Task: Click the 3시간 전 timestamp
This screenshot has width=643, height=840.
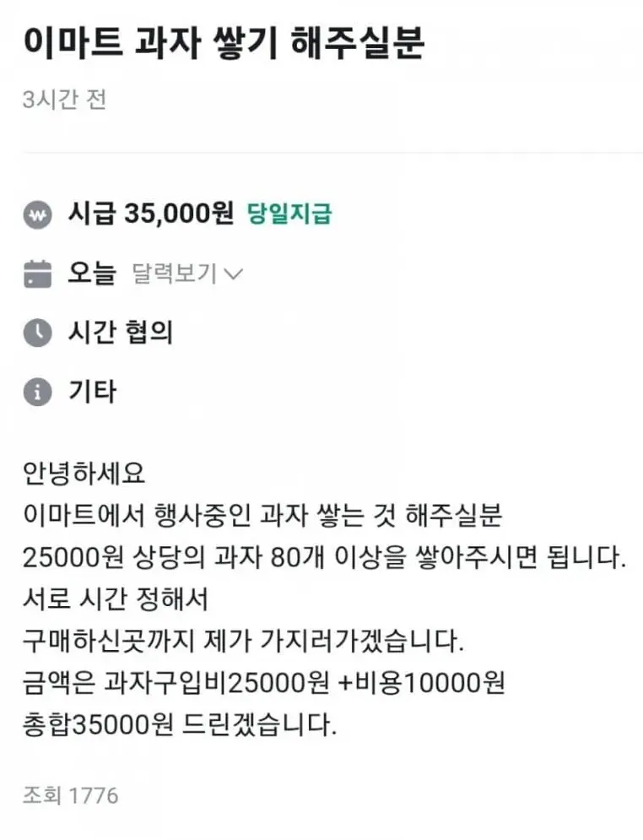Action: coord(65,100)
